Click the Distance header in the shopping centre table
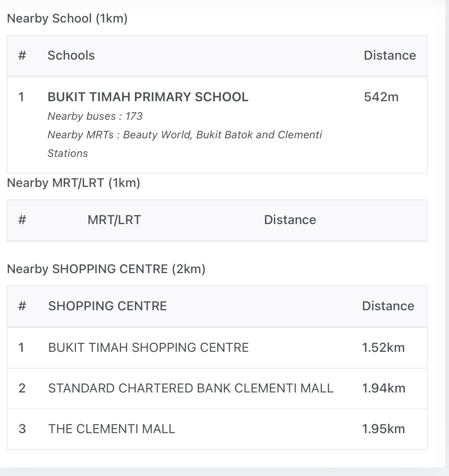 (x=388, y=306)
